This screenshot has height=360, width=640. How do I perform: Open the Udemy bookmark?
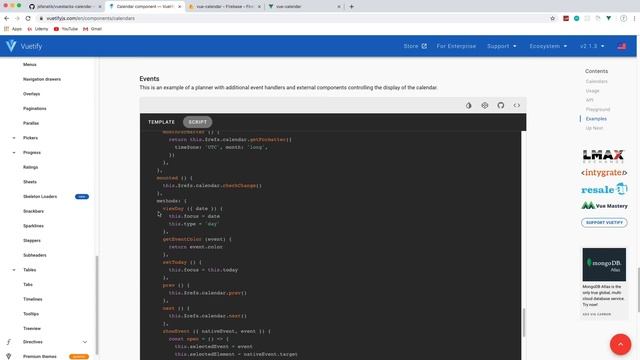tap(38, 29)
